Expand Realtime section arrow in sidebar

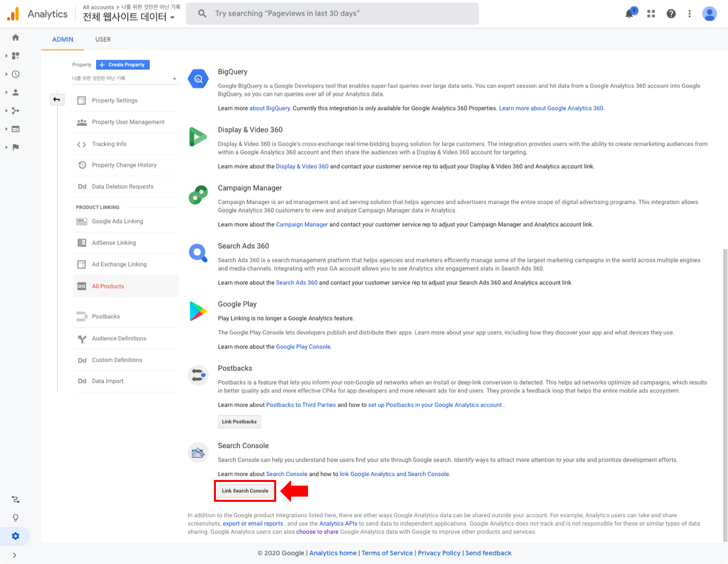[6, 74]
